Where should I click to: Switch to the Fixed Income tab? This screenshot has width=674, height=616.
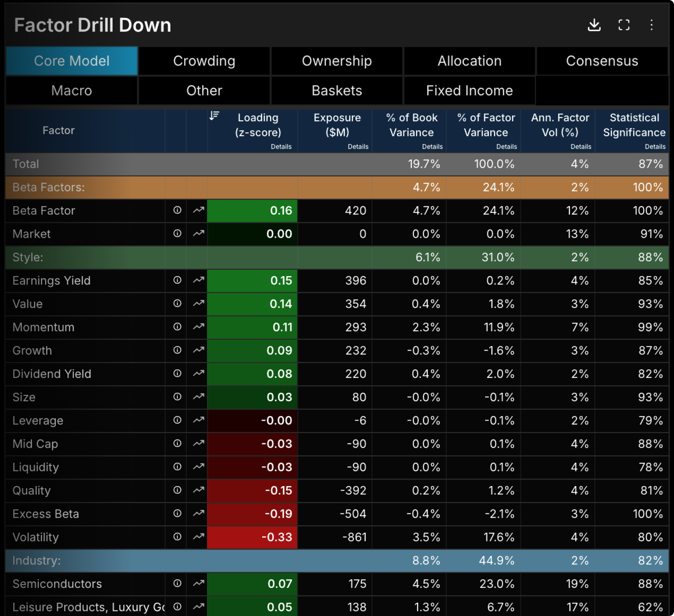pyautogui.click(x=469, y=91)
